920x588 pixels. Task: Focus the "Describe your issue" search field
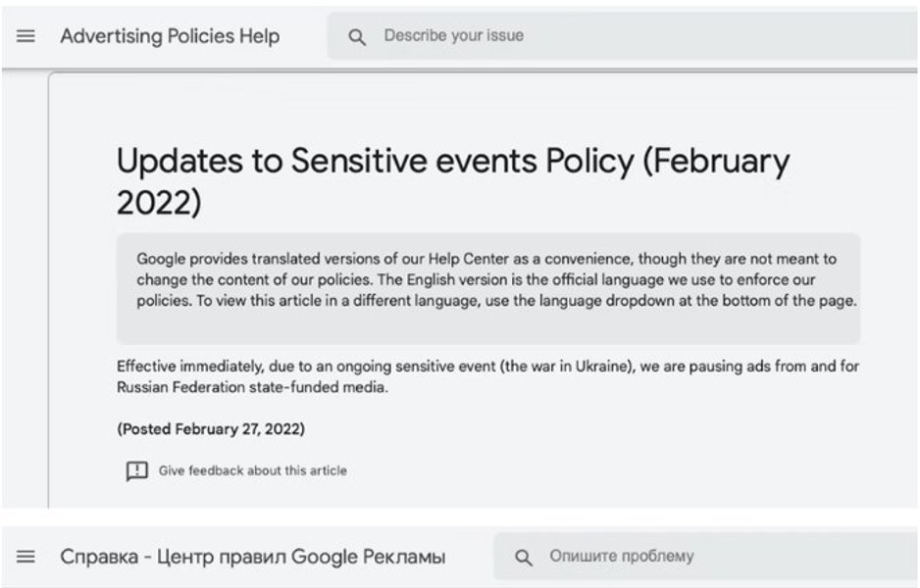tap(588, 36)
